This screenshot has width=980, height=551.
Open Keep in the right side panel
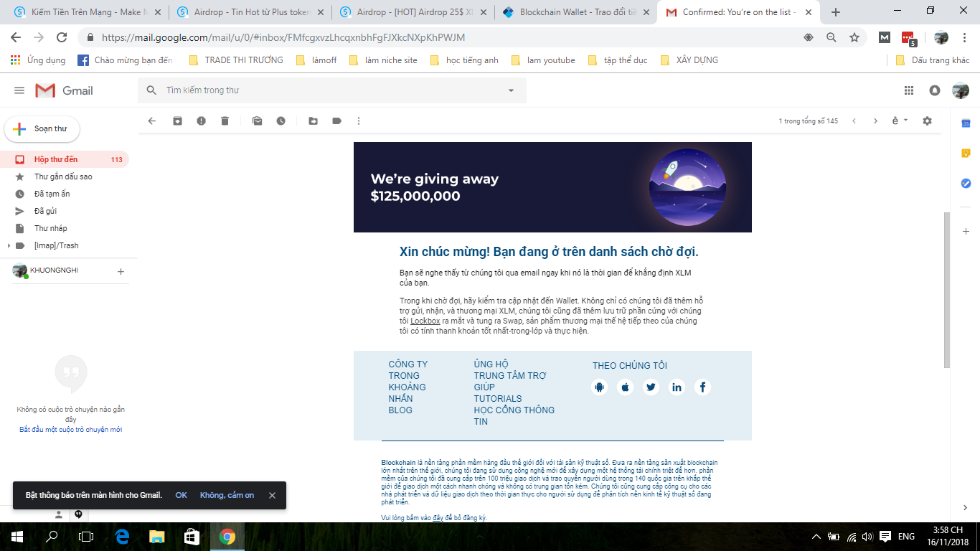(x=966, y=154)
